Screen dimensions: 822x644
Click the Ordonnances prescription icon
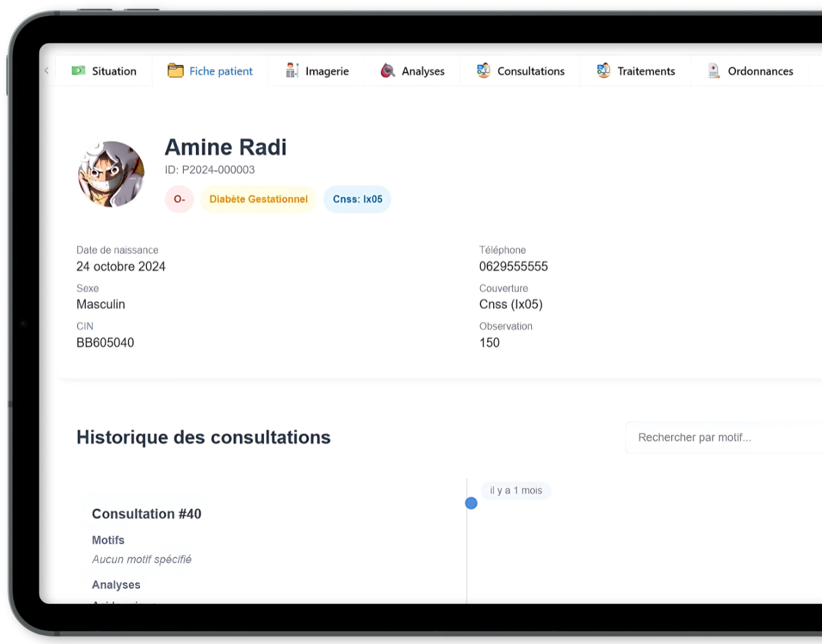(714, 71)
